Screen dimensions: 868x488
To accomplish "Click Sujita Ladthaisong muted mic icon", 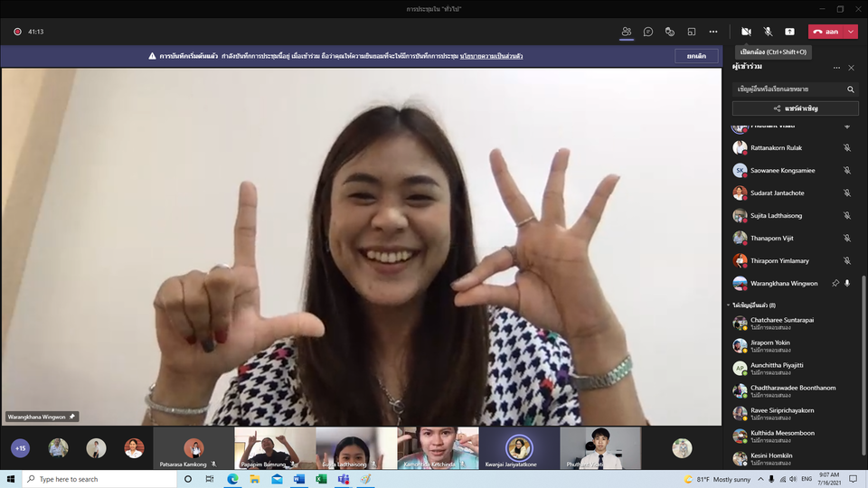I will [847, 216].
